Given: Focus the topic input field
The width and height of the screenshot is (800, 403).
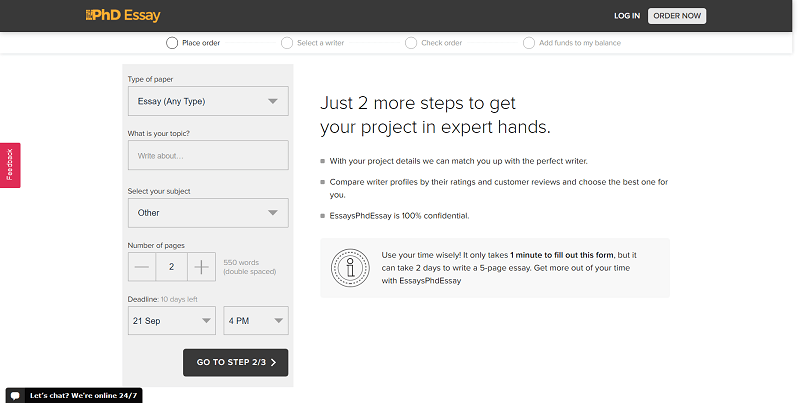Looking at the screenshot, I should (x=208, y=156).
